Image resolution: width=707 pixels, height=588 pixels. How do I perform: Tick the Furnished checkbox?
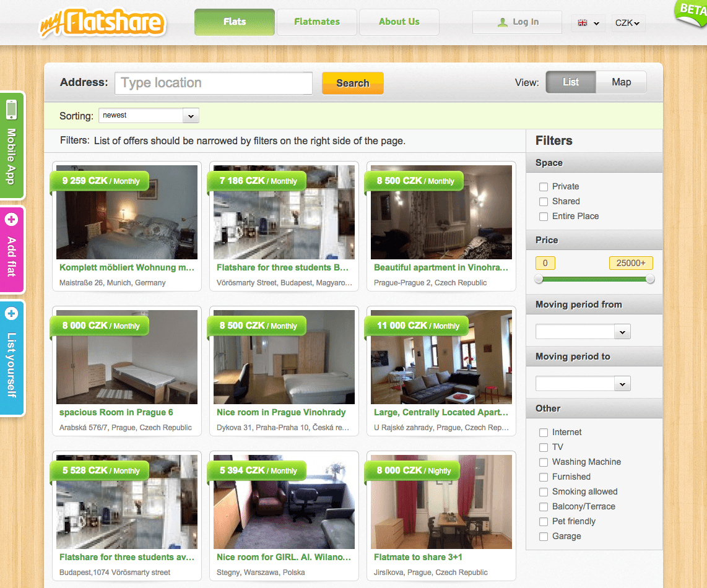point(544,477)
